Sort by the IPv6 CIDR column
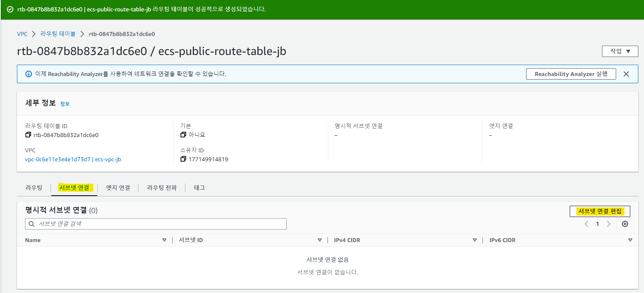Image resolution: width=644 pixels, height=293 pixels. click(x=630, y=240)
